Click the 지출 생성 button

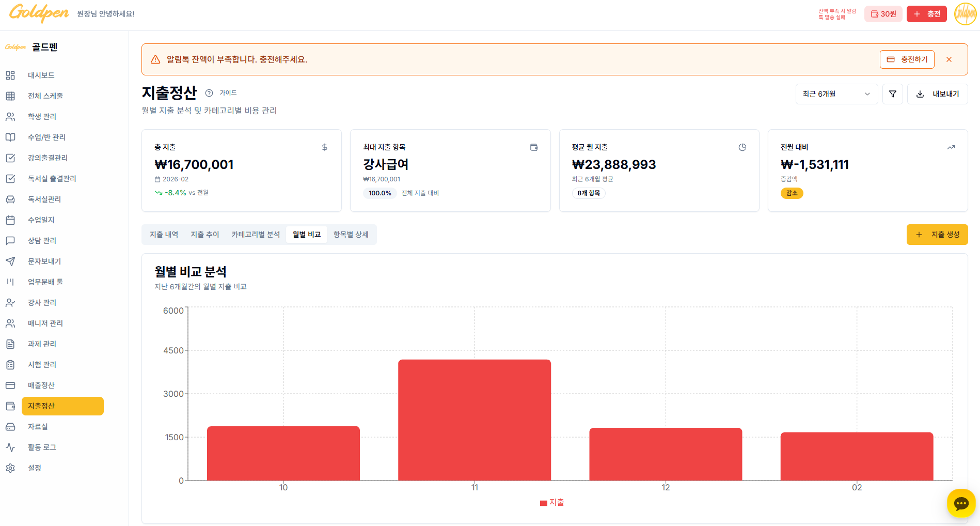tap(937, 235)
